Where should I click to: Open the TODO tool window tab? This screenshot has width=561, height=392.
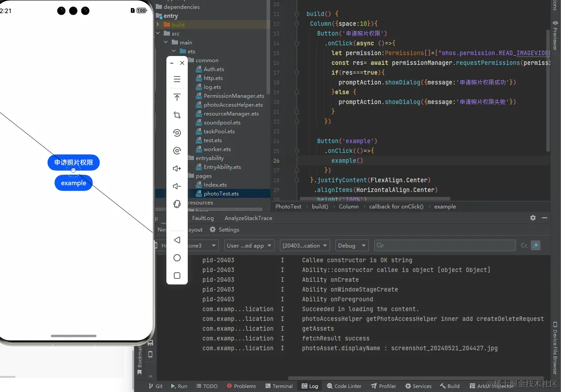207,386
